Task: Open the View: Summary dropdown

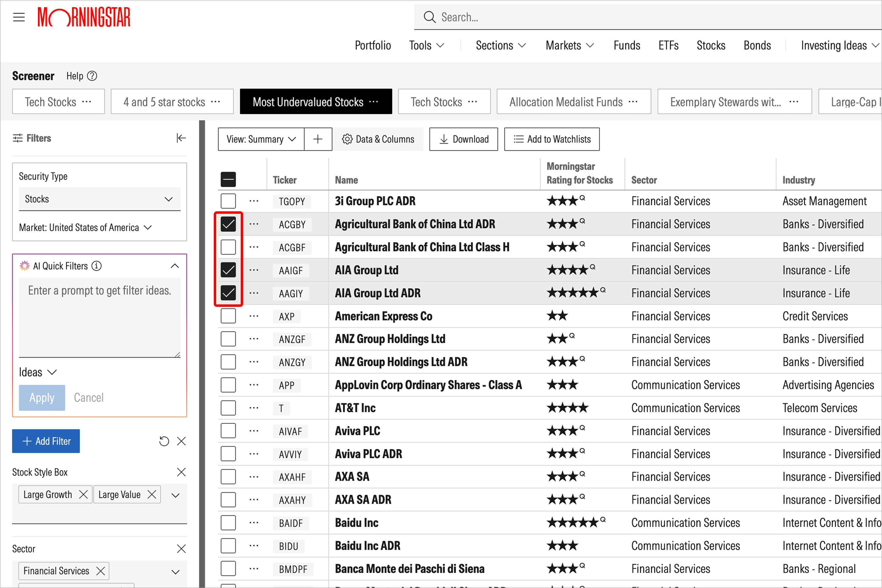Action: click(261, 140)
